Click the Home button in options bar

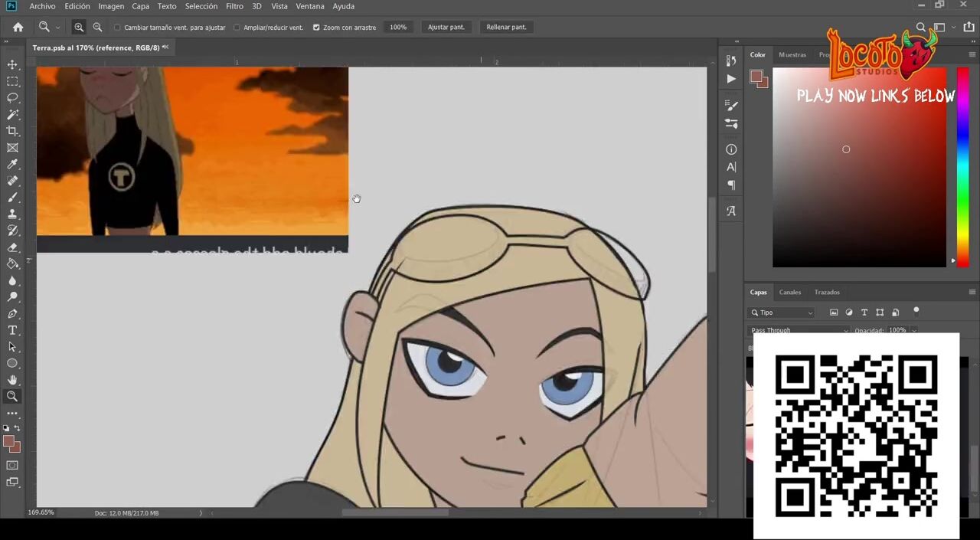(x=18, y=27)
